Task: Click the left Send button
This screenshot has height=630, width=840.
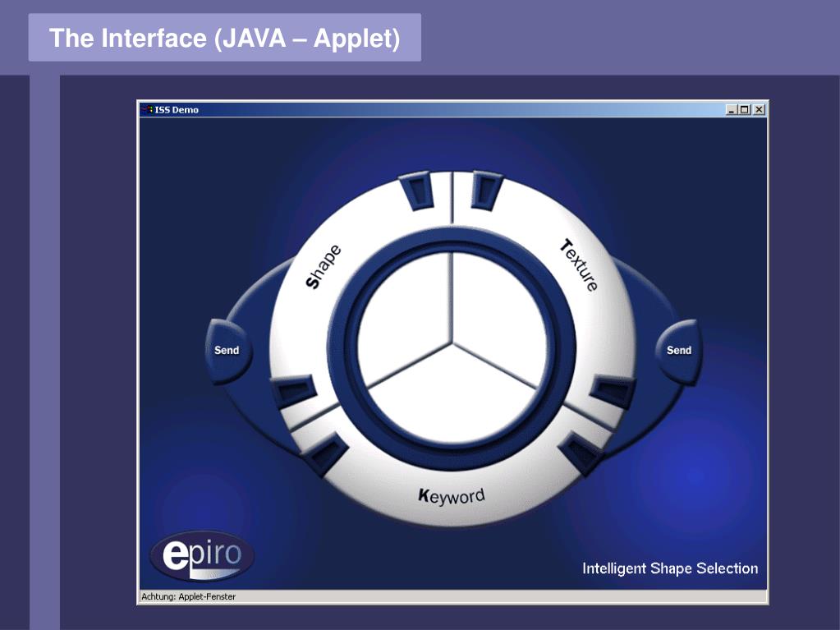Action: [x=227, y=351]
